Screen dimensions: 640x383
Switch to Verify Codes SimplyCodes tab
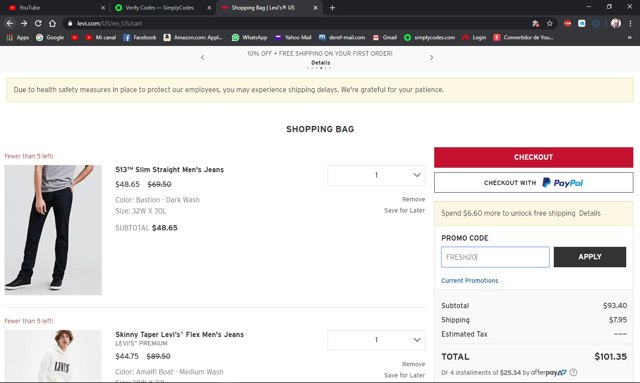pyautogui.click(x=160, y=7)
